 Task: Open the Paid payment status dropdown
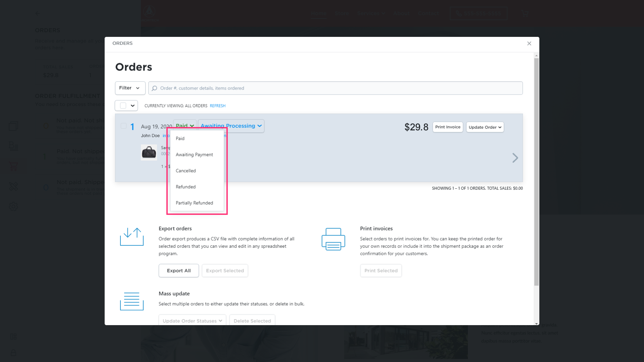(185, 126)
